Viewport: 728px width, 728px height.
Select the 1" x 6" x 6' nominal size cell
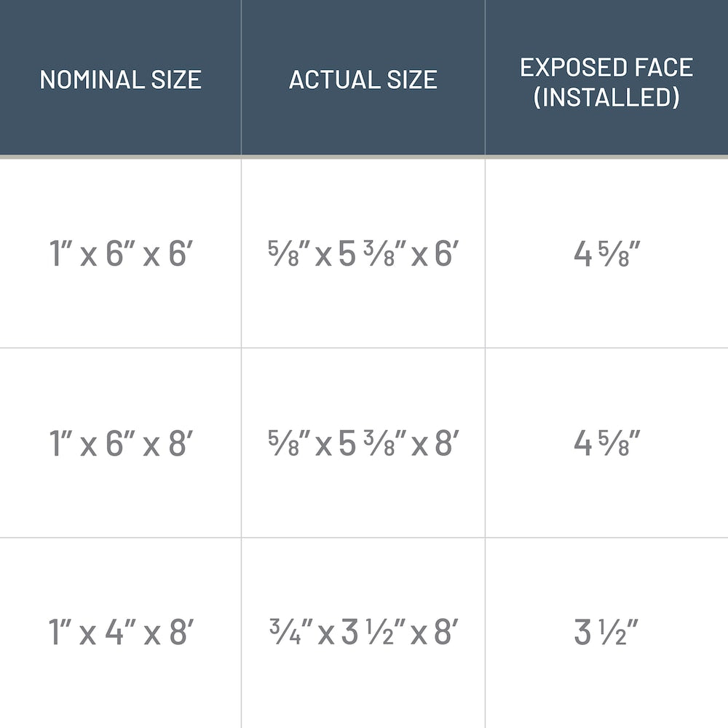pos(120,254)
